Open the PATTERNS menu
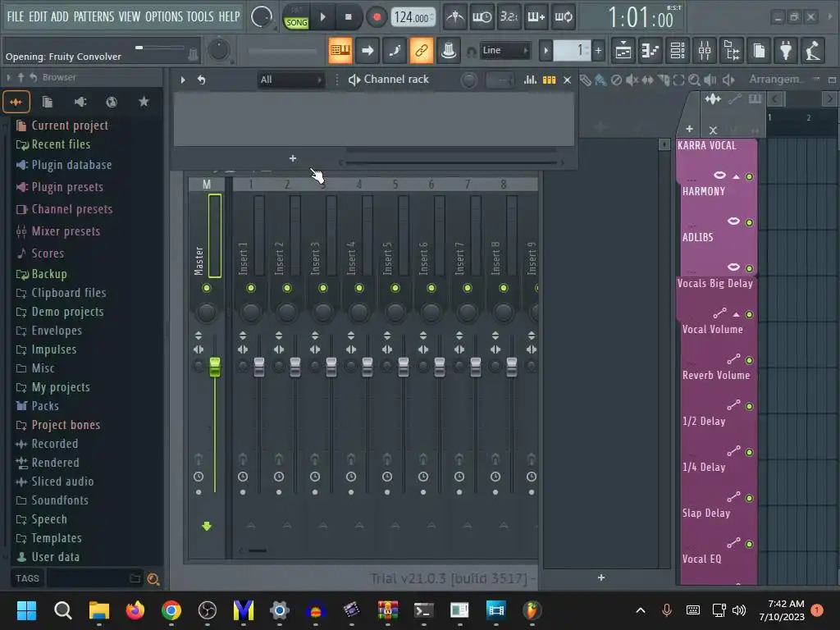The height and width of the screenshot is (630, 840). coord(94,16)
